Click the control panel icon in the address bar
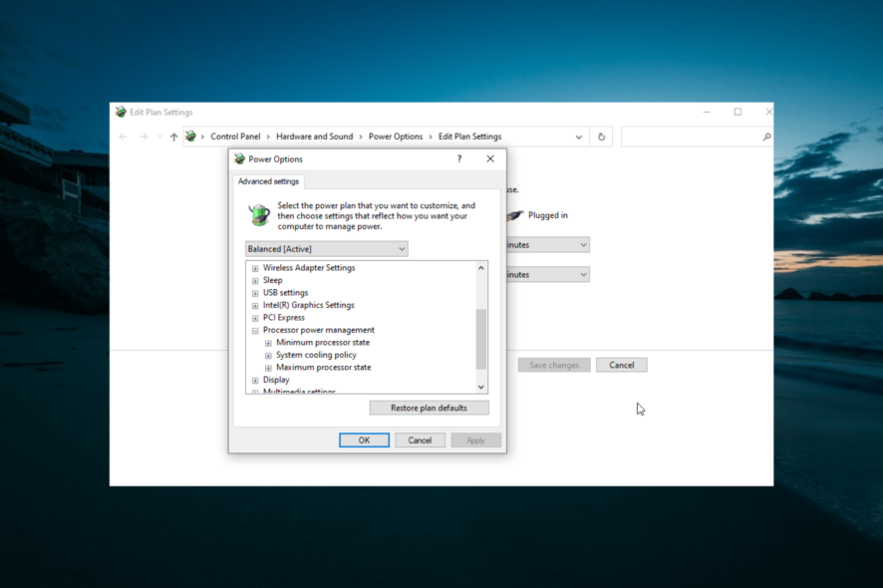883x588 pixels. [191, 137]
